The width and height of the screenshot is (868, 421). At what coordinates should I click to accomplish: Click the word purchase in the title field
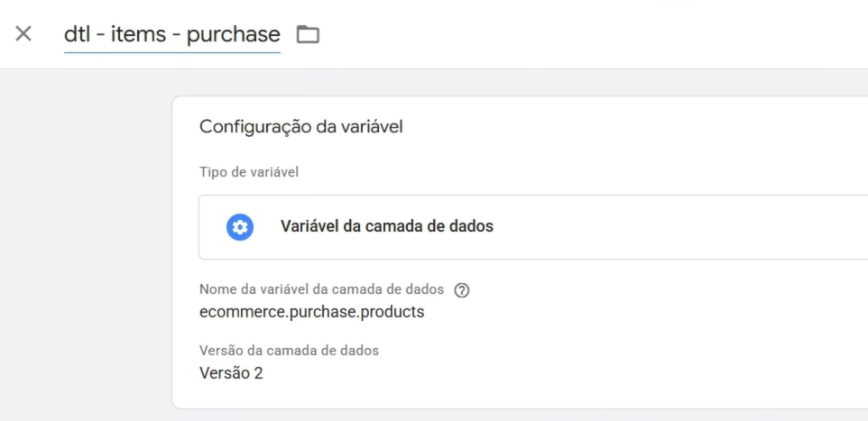click(x=233, y=35)
